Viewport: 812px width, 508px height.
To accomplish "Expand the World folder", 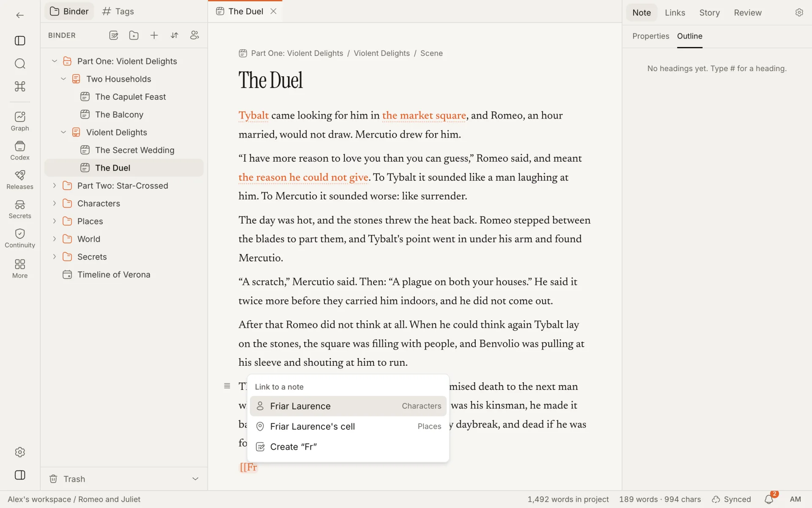I will click(55, 239).
